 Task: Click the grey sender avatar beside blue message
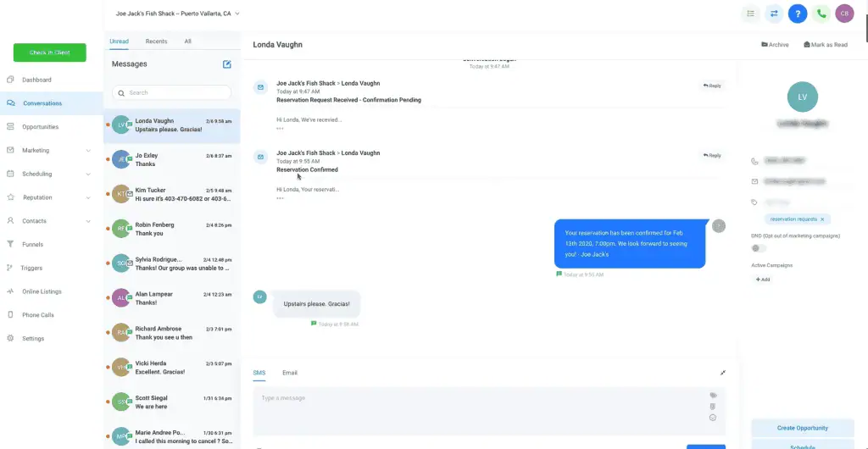point(719,225)
